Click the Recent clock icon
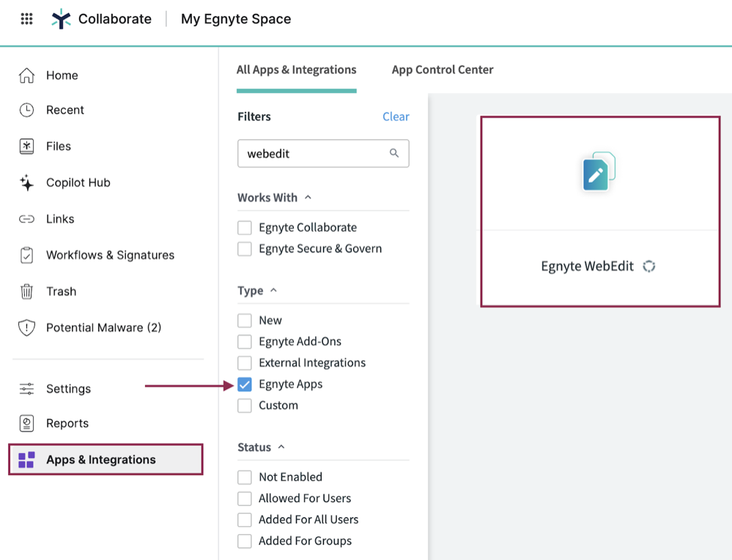The image size is (732, 560). coord(26,110)
